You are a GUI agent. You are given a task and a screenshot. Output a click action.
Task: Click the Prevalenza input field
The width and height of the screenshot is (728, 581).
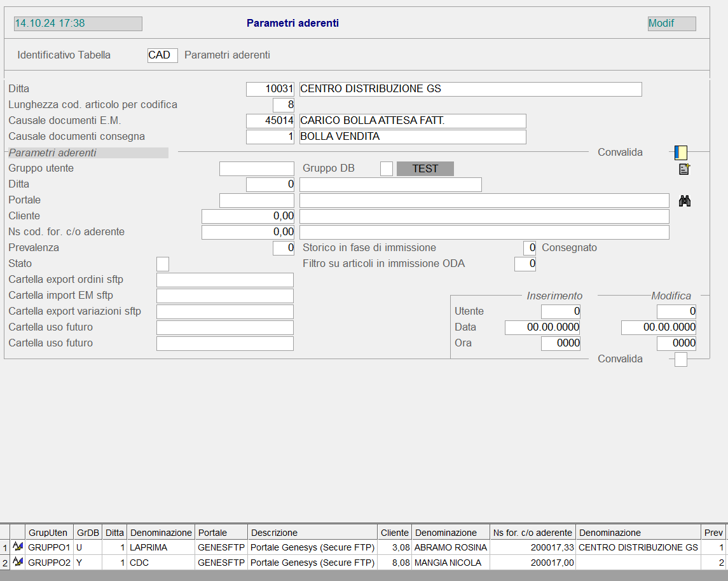pyautogui.click(x=284, y=248)
